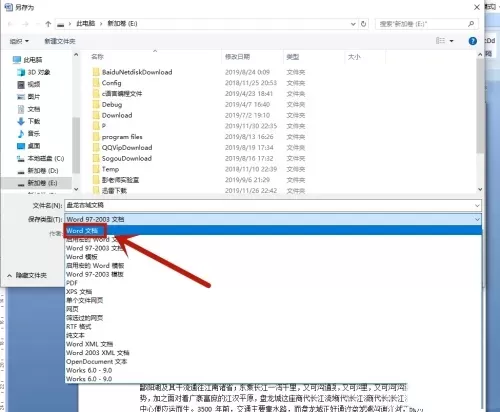
Task: Open the Config folder
Action: click(107, 83)
